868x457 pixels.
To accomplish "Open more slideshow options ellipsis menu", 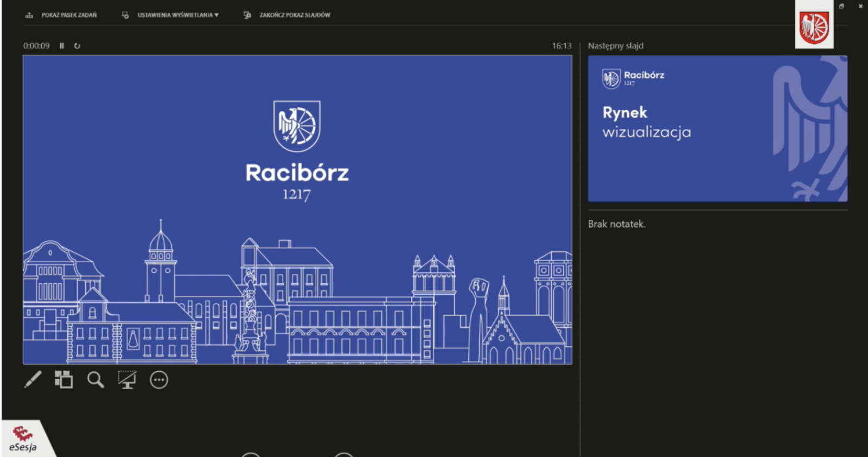I will [159, 379].
